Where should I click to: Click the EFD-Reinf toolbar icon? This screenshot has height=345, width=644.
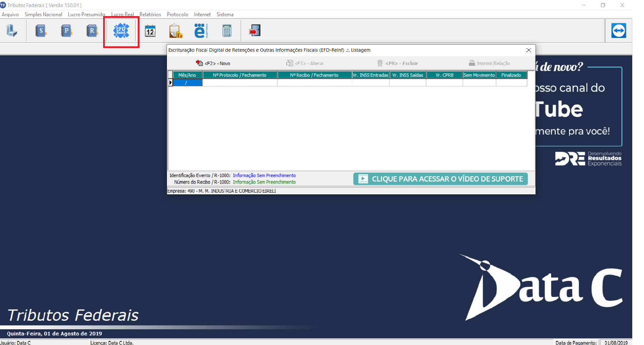click(121, 31)
